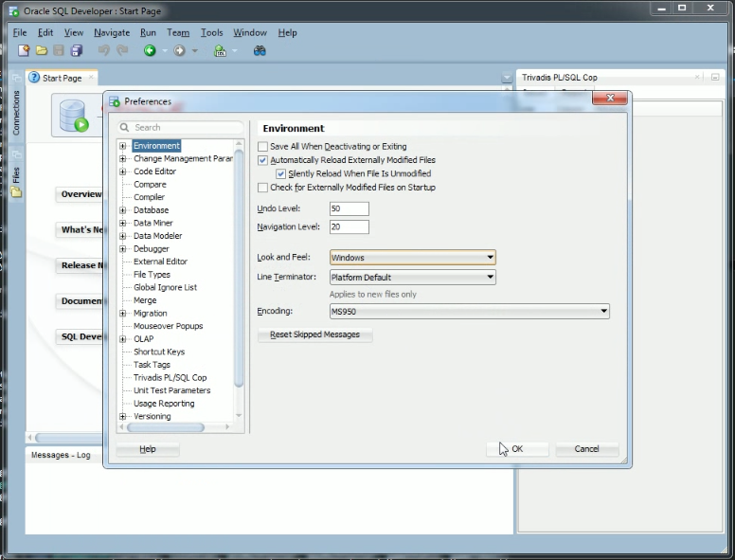Toggle Automatically Reload Externally Modified Files
The width and height of the screenshot is (735, 560).
(x=262, y=160)
